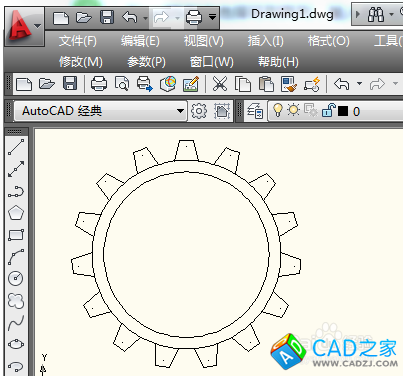Viewport: 403px width, 376px height.
Task: Open the 帮助(H) menu
Action: (x=278, y=62)
